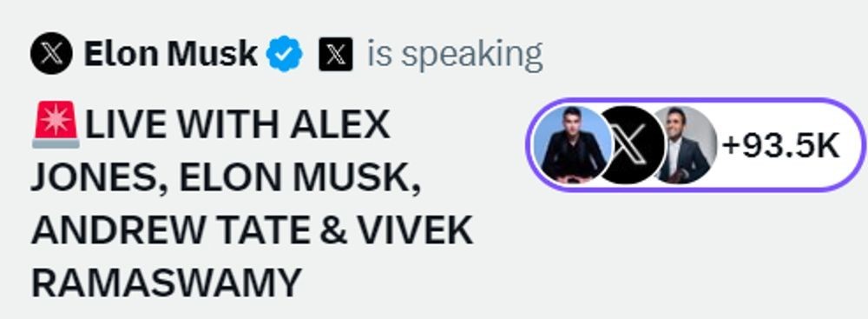Viewport: 868px width, 319px height.
Task: Select the "JONES, ELON MUSK," title line
Action: pyautogui.click(x=226, y=179)
